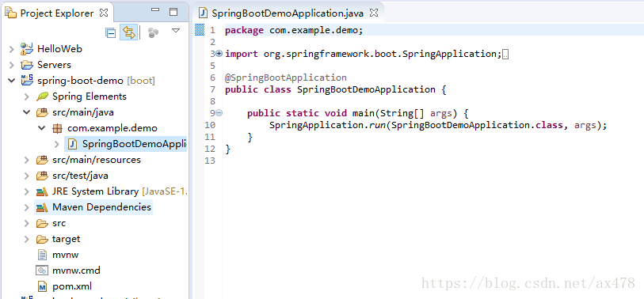Select Spring Elements tree item
This screenshot has height=299, width=644.
tap(90, 97)
